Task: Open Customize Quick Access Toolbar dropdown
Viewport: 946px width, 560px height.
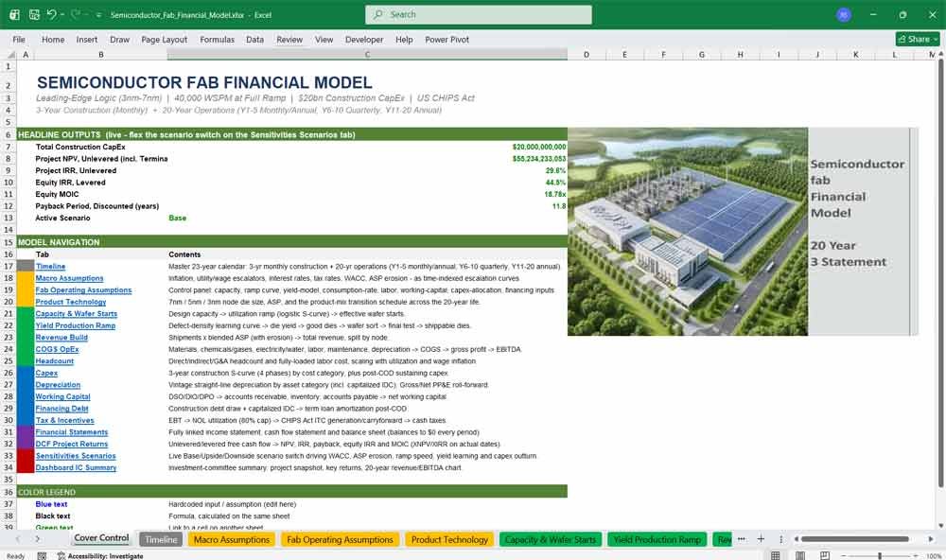Action: click(x=98, y=15)
